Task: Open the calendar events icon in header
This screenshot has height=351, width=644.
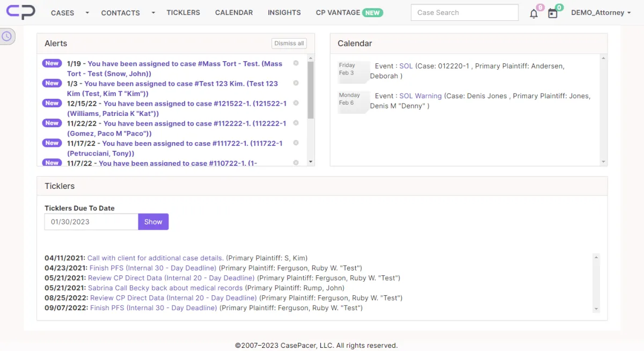Action: tap(553, 14)
